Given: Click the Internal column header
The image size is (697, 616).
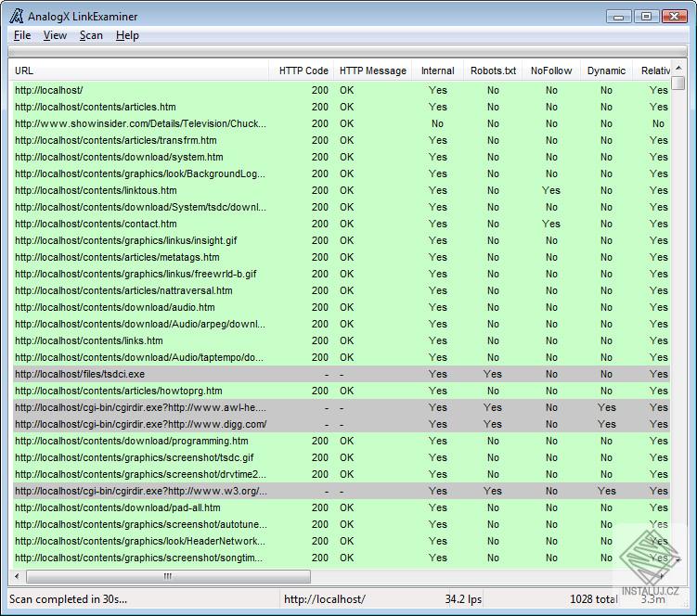Looking at the screenshot, I should click(x=437, y=71).
